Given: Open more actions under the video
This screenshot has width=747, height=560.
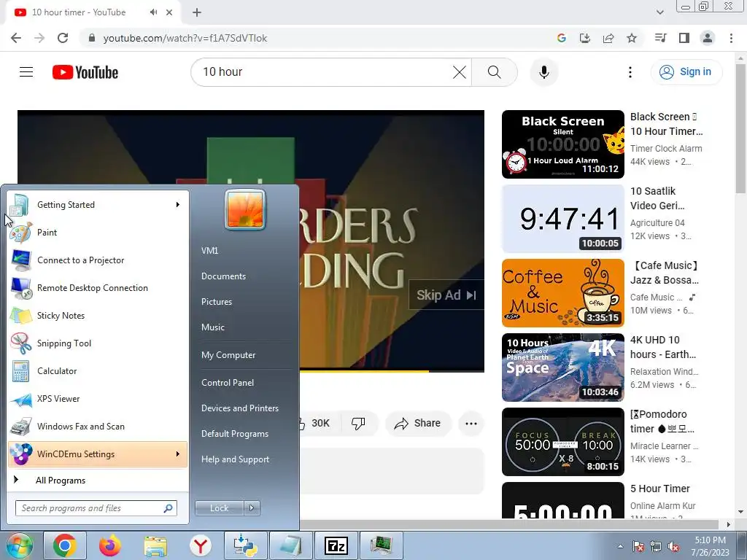Looking at the screenshot, I should coord(471,424).
